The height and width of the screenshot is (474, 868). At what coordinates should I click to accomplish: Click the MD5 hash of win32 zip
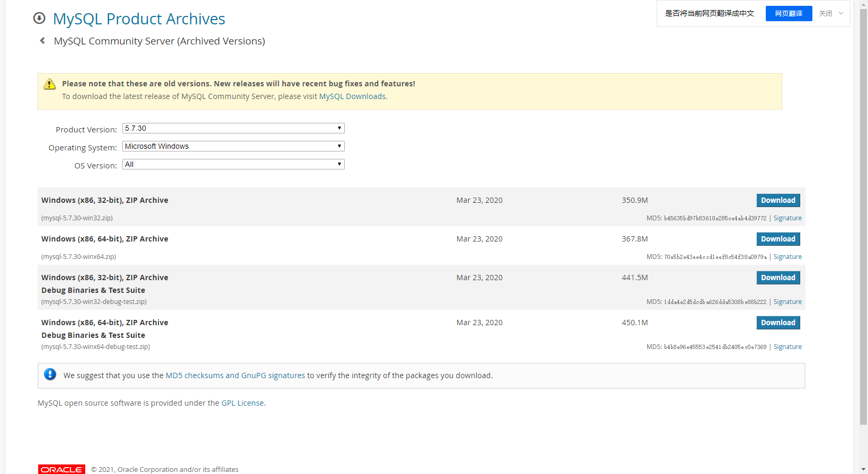[715, 218]
